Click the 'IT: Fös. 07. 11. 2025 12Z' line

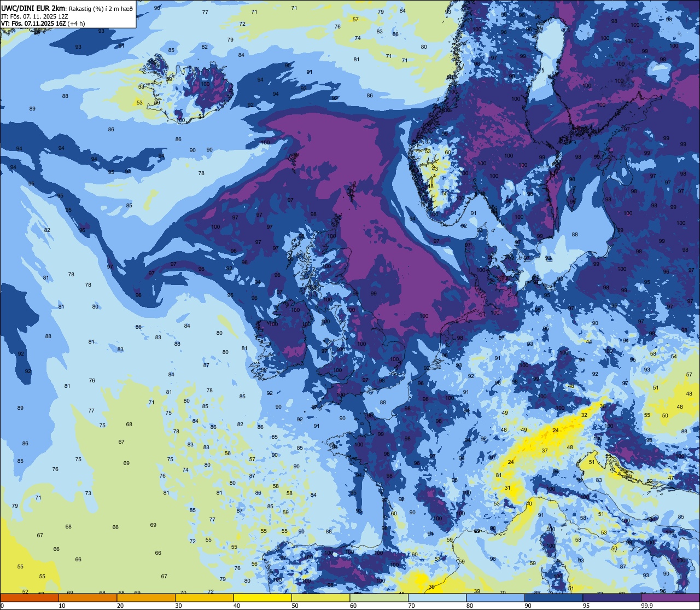35,16
